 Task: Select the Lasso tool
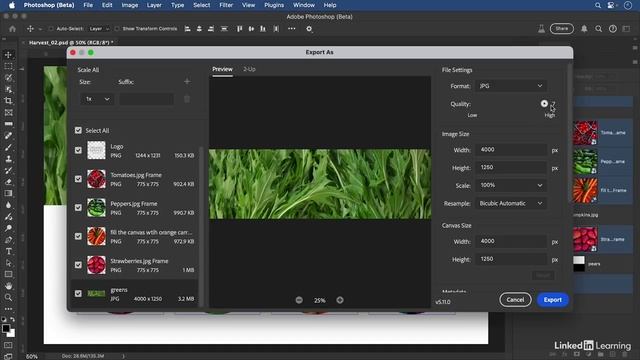9,78
